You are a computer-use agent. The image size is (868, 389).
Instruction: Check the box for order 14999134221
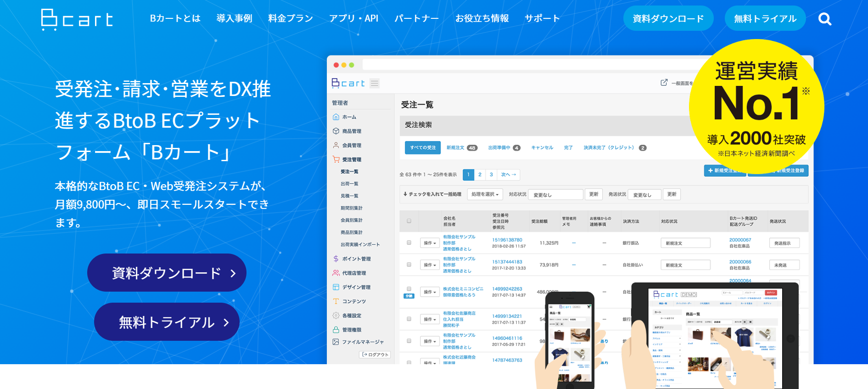pyautogui.click(x=409, y=319)
